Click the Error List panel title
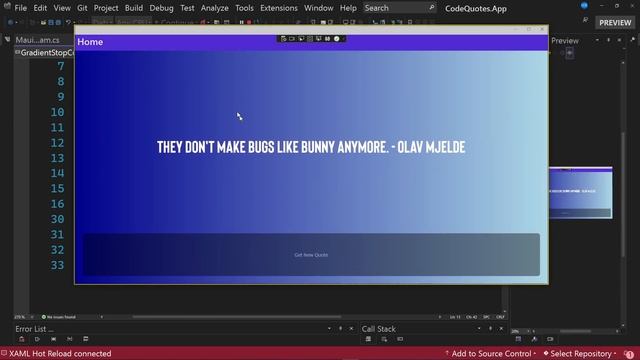This screenshot has height=360, width=640. [34, 329]
